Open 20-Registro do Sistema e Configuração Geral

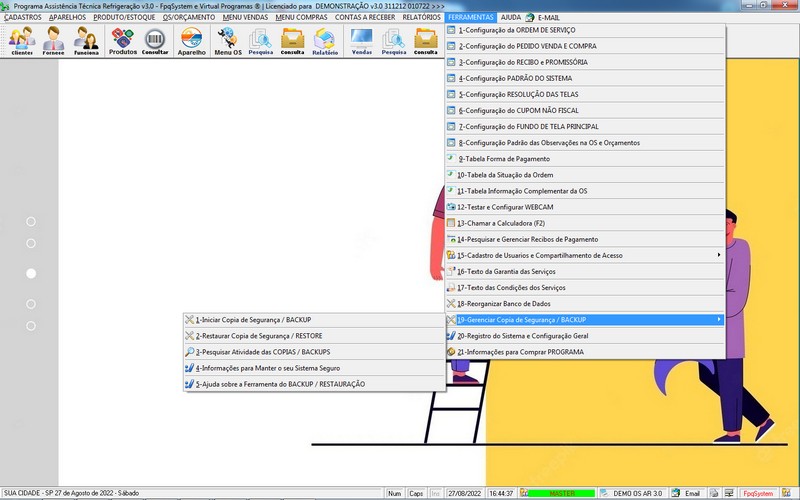click(x=585, y=336)
